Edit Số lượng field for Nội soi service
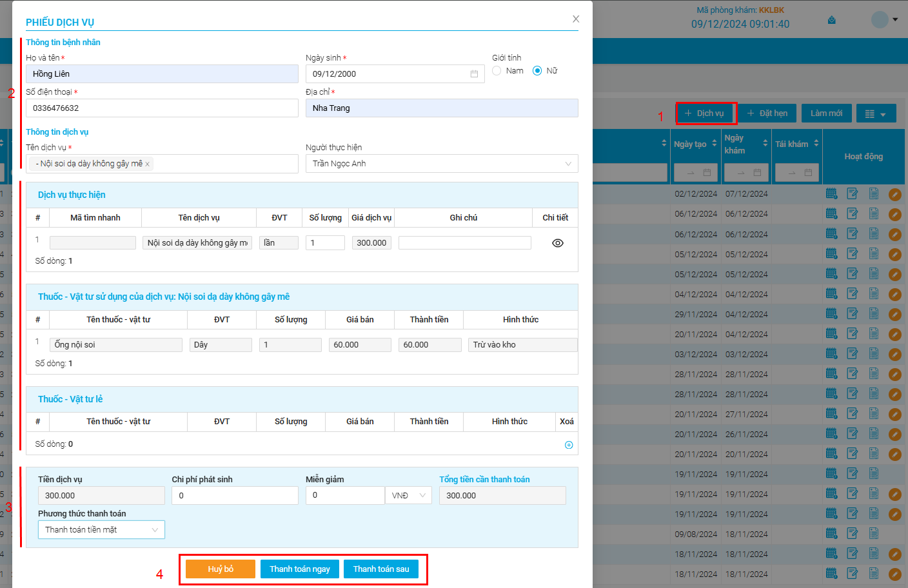Screen dimensions: 908x588 tap(325, 243)
